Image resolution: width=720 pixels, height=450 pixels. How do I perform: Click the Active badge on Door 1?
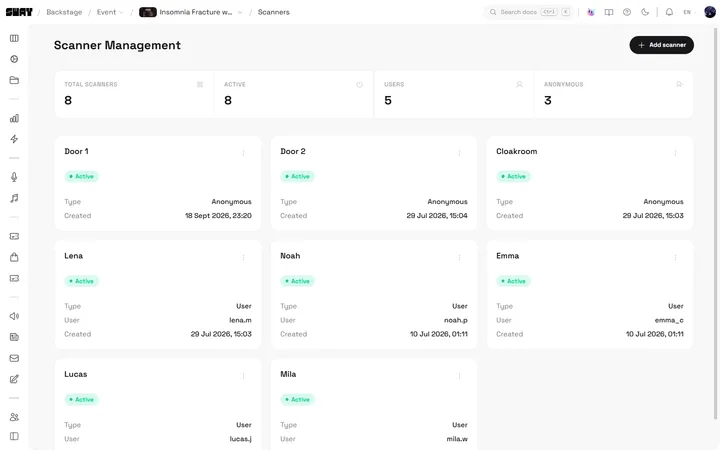click(81, 176)
